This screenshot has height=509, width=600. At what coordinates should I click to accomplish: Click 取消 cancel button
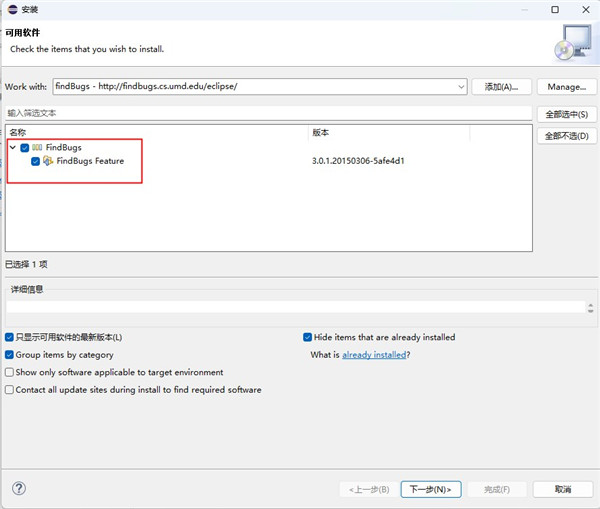point(563,489)
